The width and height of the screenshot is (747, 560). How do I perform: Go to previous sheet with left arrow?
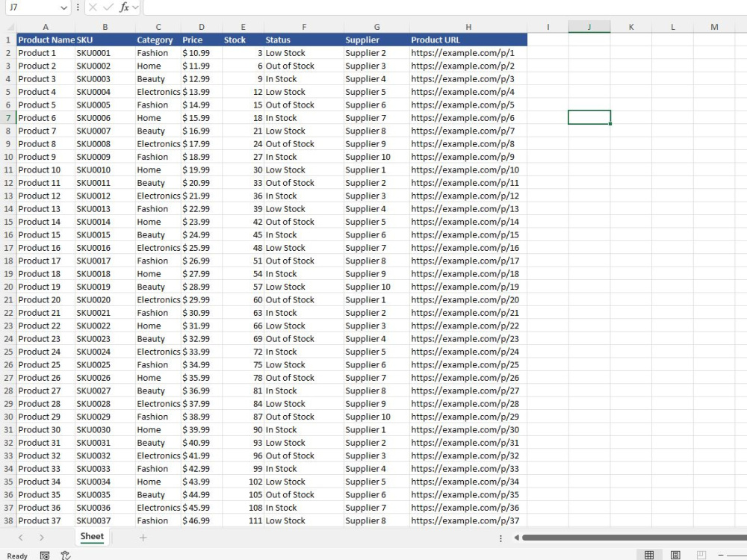(20, 538)
